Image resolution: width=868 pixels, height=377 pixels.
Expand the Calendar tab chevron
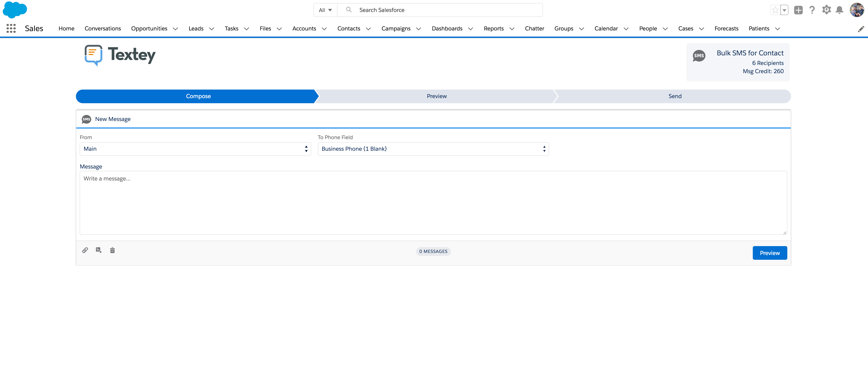626,29
